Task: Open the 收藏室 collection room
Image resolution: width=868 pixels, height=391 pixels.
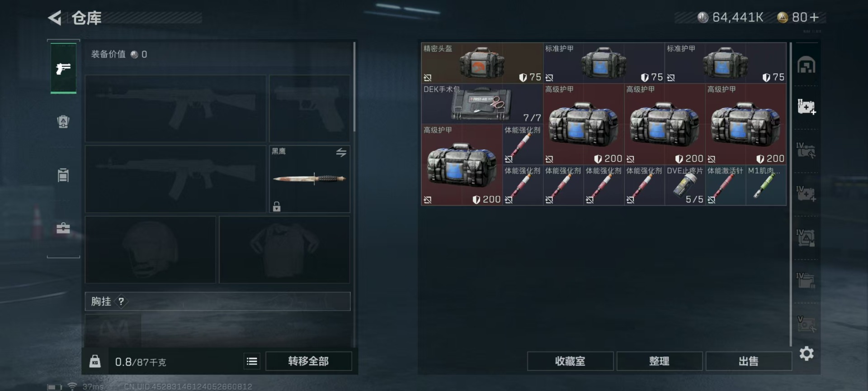Action: (x=570, y=361)
